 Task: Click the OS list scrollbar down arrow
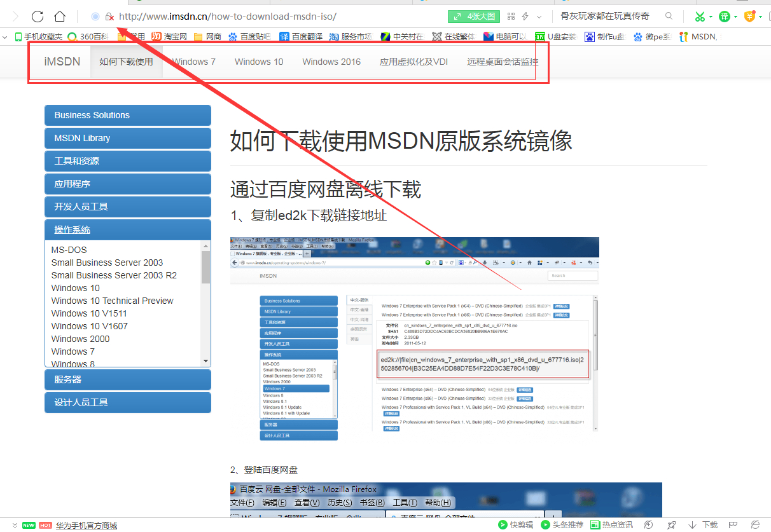tap(205, 361)
